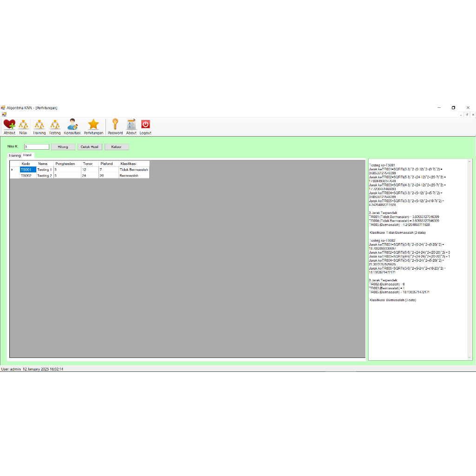Select the Hasil tab
This screenshot has width=476, height=476.
tap(28, 155)
